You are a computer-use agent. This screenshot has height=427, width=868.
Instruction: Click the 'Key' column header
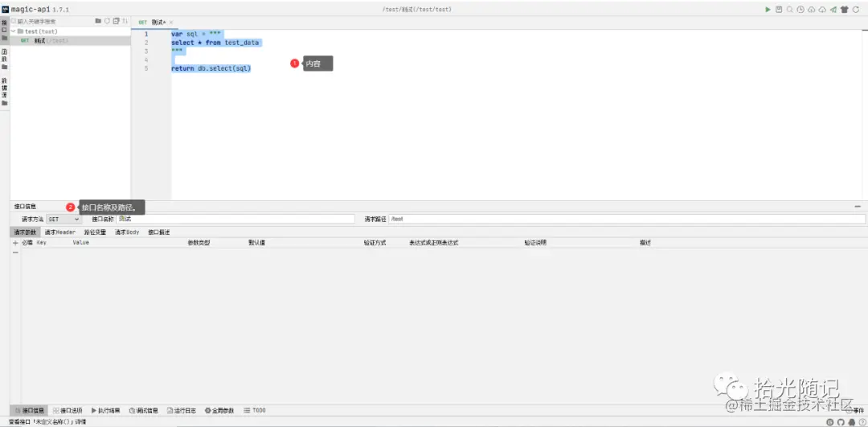point(42,243)
